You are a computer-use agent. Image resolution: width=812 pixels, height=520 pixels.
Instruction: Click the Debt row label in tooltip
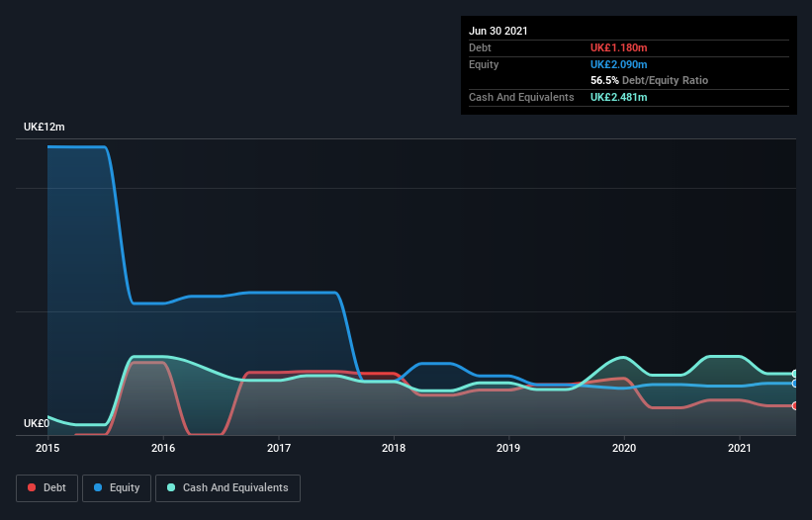[x=480, y=47]
